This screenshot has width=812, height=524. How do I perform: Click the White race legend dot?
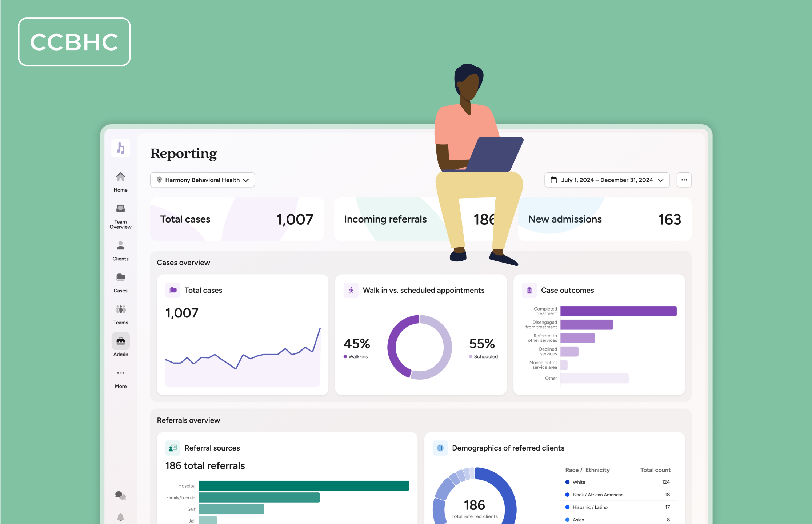(567, 482)
